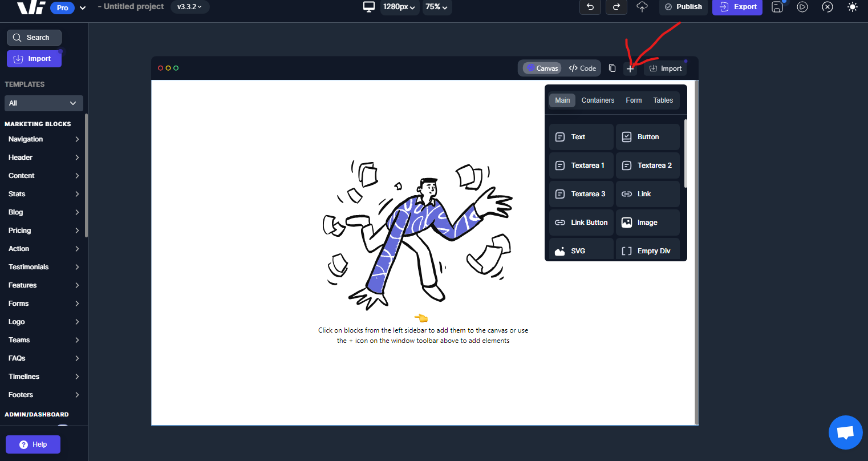This screenshot has width=868, height=461.
Task: Click the copy code icon in window toolbar
Action: click(x=612, y=68)
